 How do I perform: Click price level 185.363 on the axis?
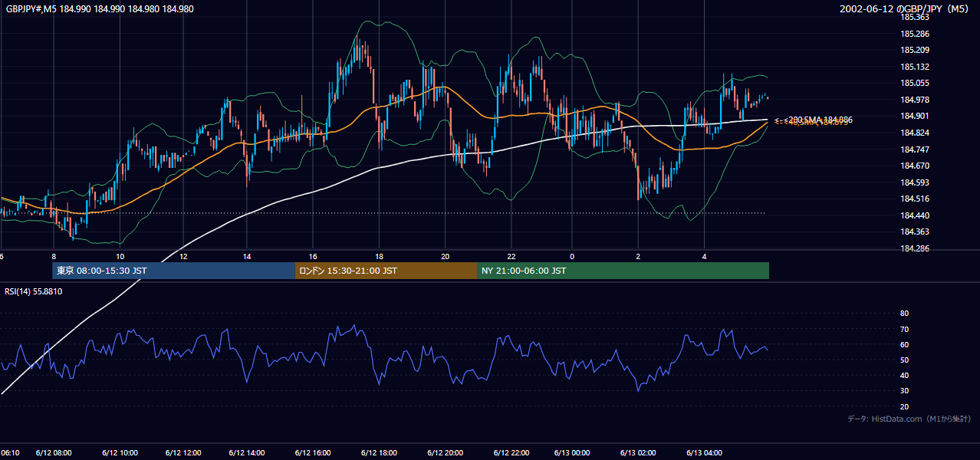pos(915,17)
